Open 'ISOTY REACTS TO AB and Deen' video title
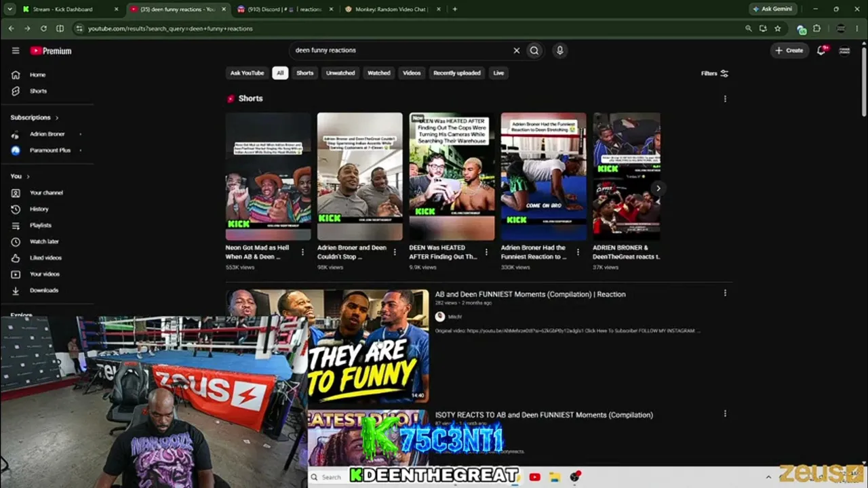This screenshot has width=868, height=488. 544,415
